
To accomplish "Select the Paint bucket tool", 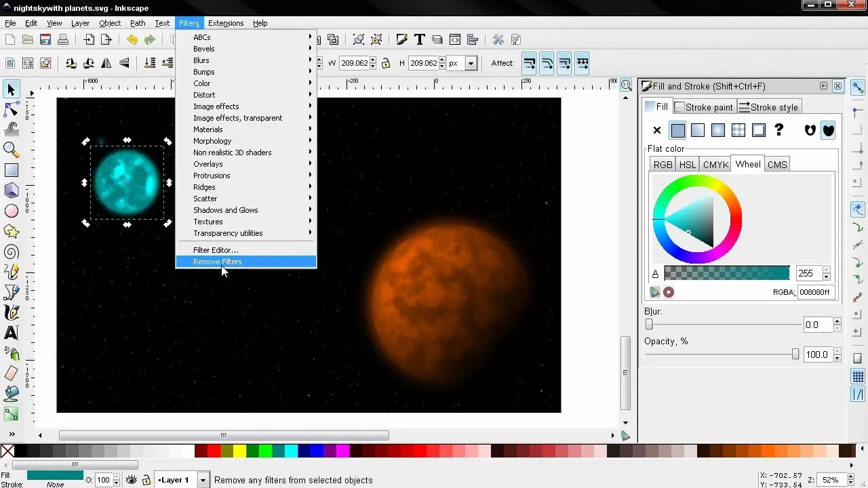I will click(x=11, y=394).
